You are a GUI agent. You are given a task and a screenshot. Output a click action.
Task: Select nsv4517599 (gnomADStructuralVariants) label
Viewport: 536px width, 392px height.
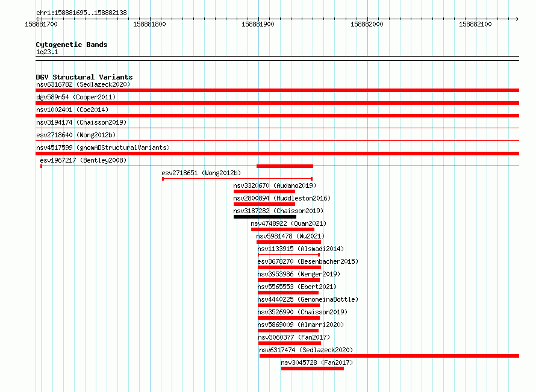click(103, 148)
